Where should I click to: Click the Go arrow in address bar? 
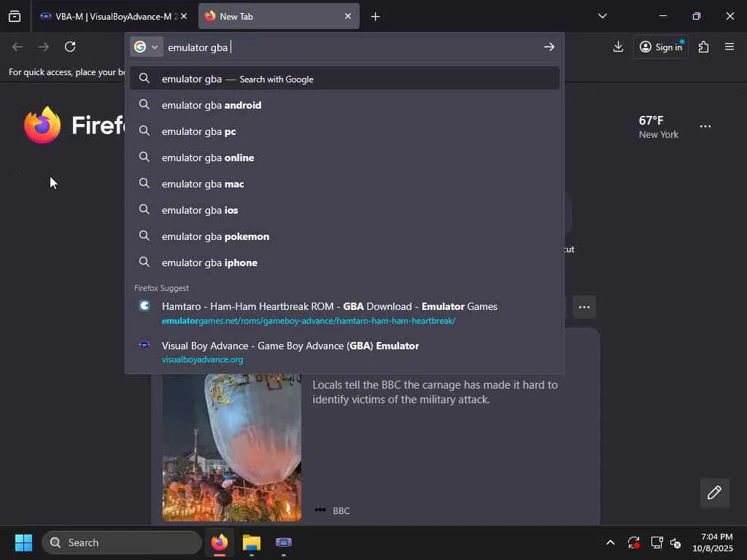point(549,47)
